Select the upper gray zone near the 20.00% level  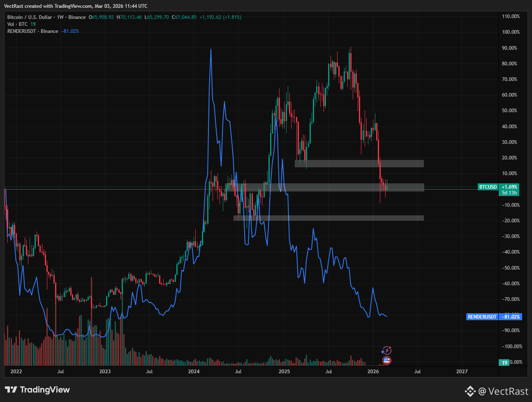[359, 164]
